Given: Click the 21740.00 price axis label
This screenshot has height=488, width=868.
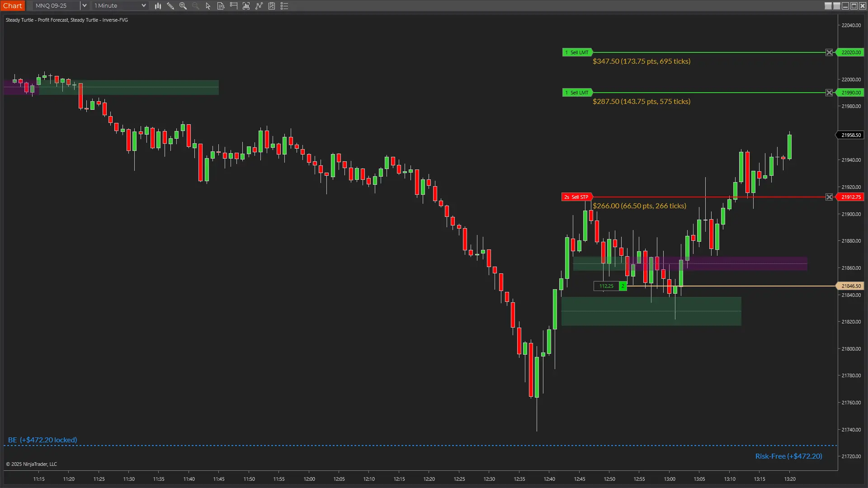Looking at the screenshot, I should point(851,430).
